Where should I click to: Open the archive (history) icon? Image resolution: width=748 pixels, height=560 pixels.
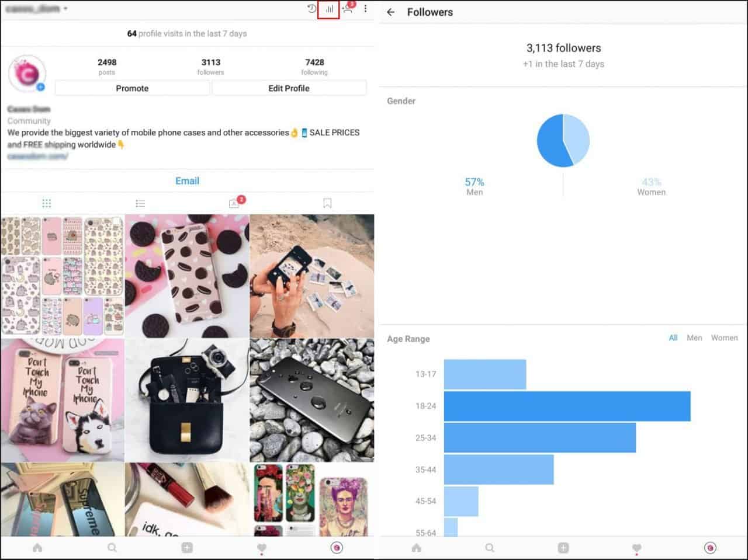point(310,9)
